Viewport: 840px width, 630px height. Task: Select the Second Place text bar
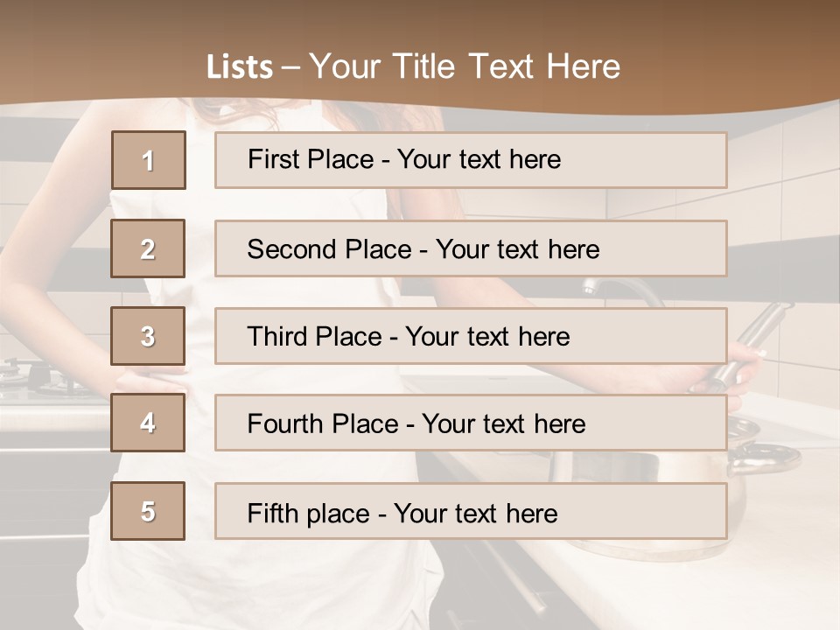tap(471, 248)
